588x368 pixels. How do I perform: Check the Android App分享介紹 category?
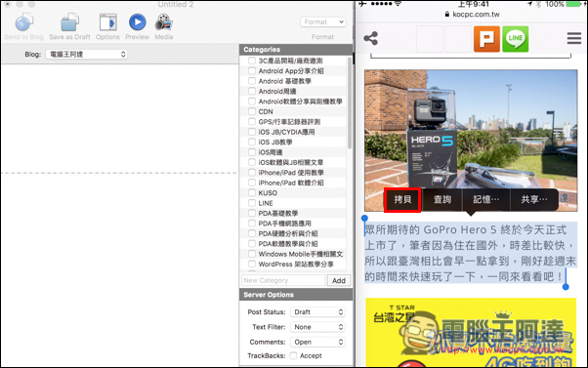pyautogui.click(x=252, y=71)
